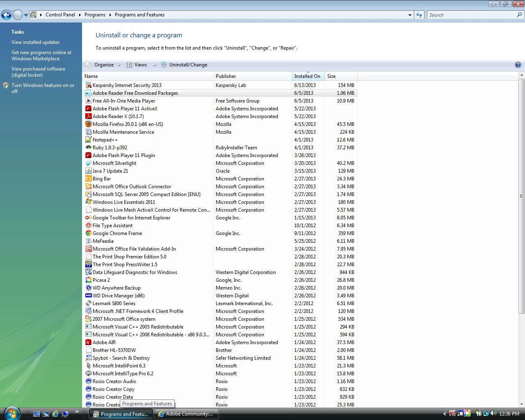Image resolution: width=525 pixels, height=420 pixels.
Task: Select Brother HL-5370DW entry
Action: pos(220,350)
